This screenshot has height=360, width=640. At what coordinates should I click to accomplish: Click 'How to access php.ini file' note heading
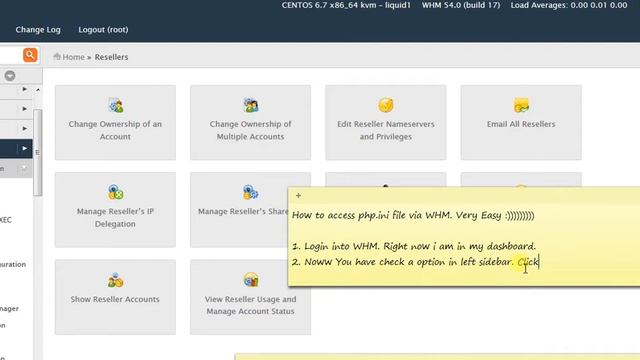(x=413, y=215)
